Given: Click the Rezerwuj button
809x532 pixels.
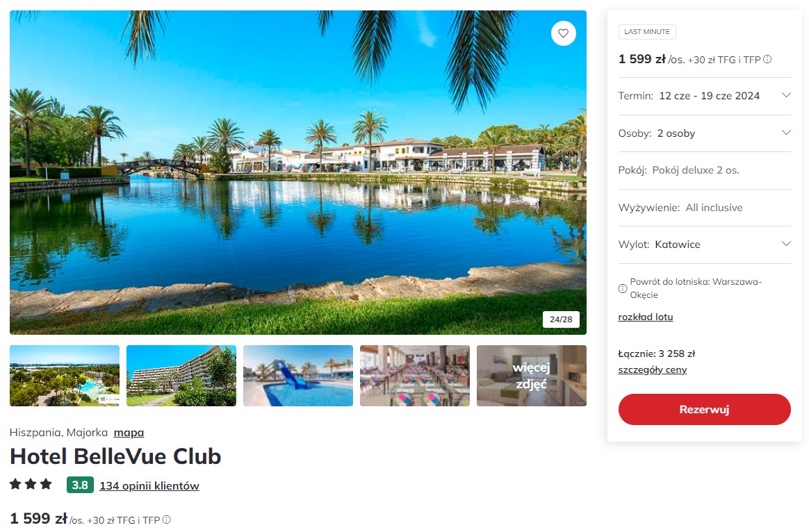Looking at the screenshot, I should (704, 409).
